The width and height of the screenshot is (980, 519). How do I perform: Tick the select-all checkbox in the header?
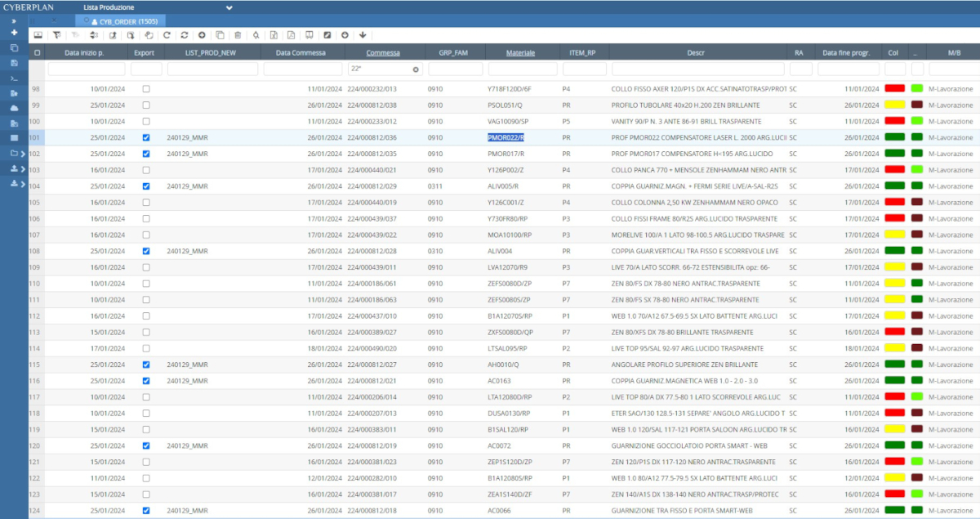36,52
